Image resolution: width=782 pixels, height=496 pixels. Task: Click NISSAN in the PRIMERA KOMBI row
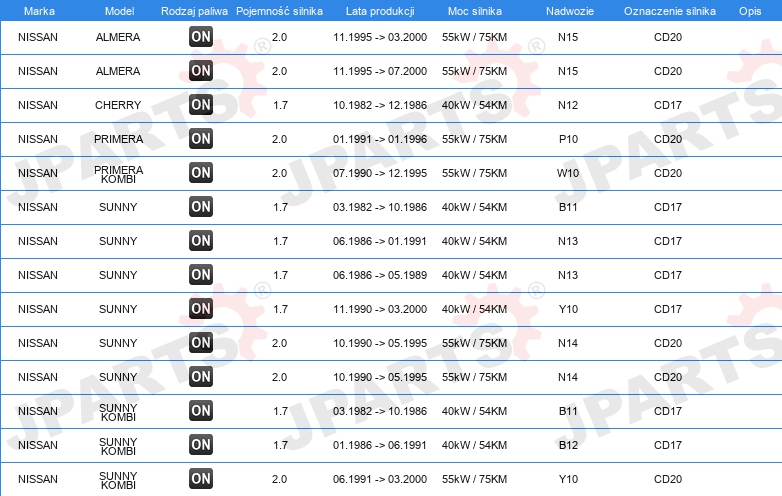[38, 173]
